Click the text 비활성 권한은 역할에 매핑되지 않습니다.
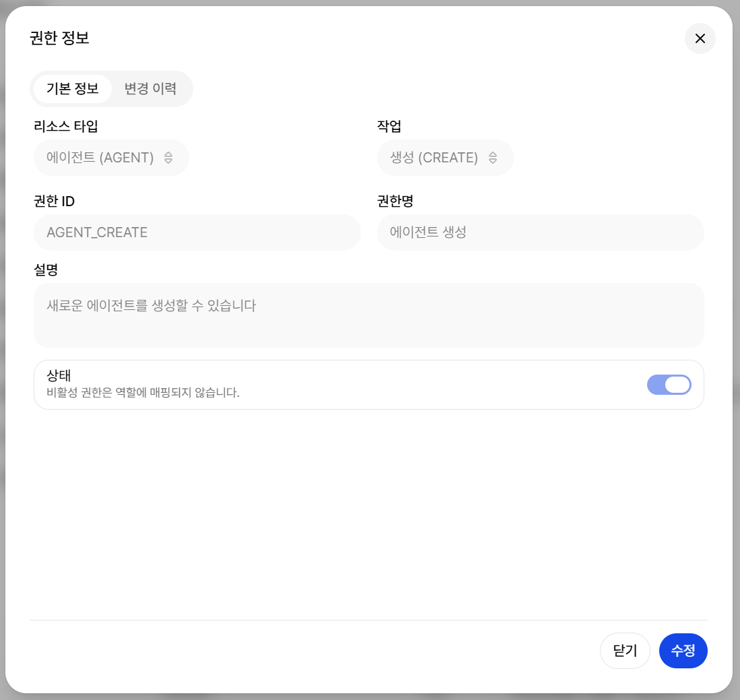The width and height of the screenshot is (740, 700). tap(143, 393)
